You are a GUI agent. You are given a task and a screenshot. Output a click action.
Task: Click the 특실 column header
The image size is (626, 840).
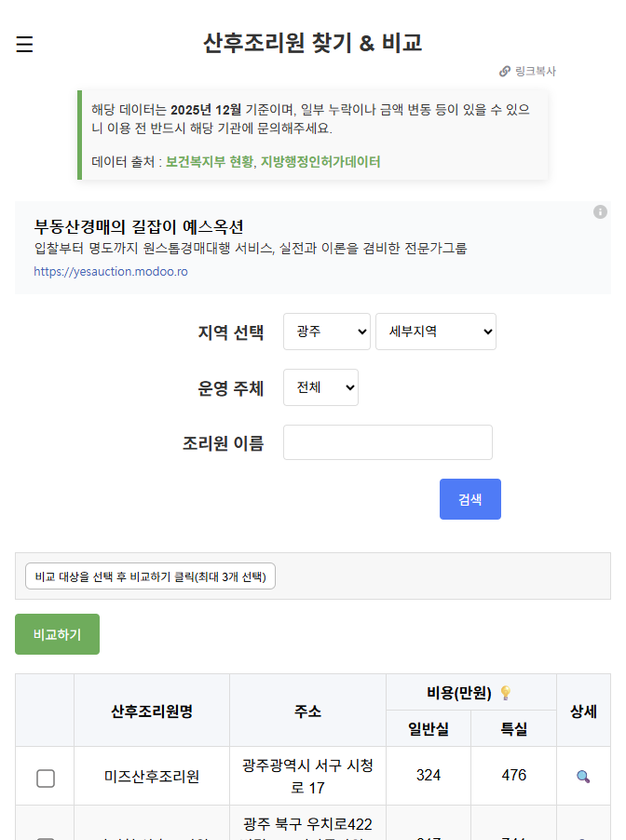(513, 728)
